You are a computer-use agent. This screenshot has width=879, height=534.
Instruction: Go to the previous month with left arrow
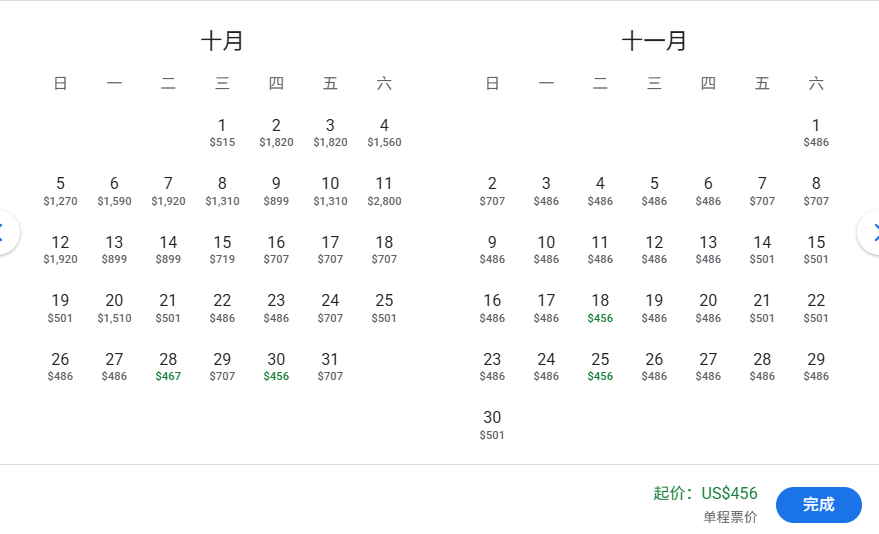click(x=5, y=233)
